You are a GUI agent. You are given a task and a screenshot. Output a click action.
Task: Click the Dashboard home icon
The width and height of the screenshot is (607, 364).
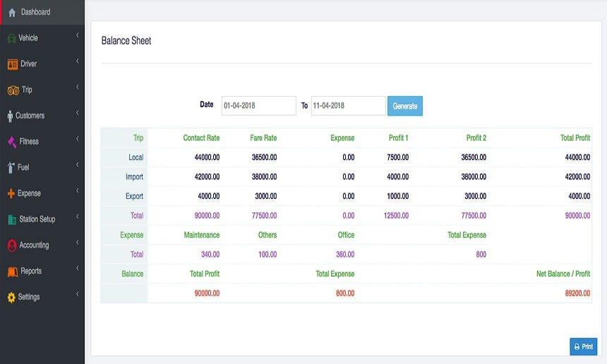point(12,13)
